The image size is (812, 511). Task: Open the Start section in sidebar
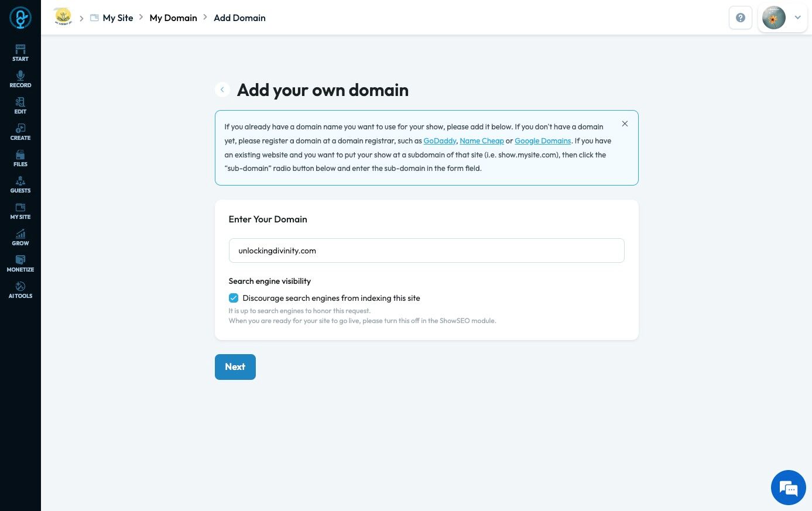click(x=20, y=53)
